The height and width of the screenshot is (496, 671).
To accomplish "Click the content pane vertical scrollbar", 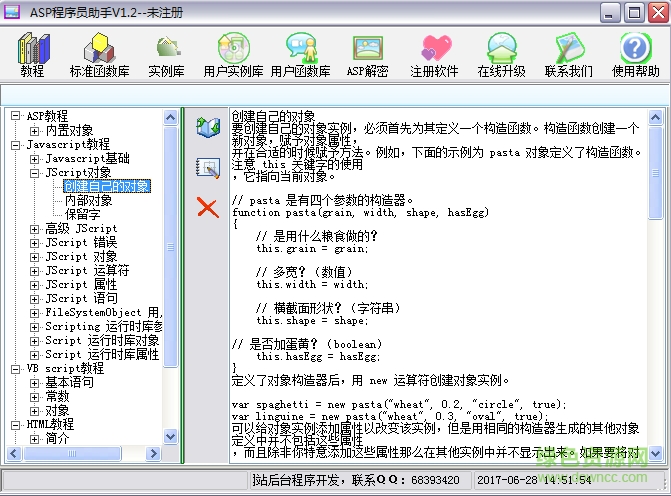I will tap(656, 300).
